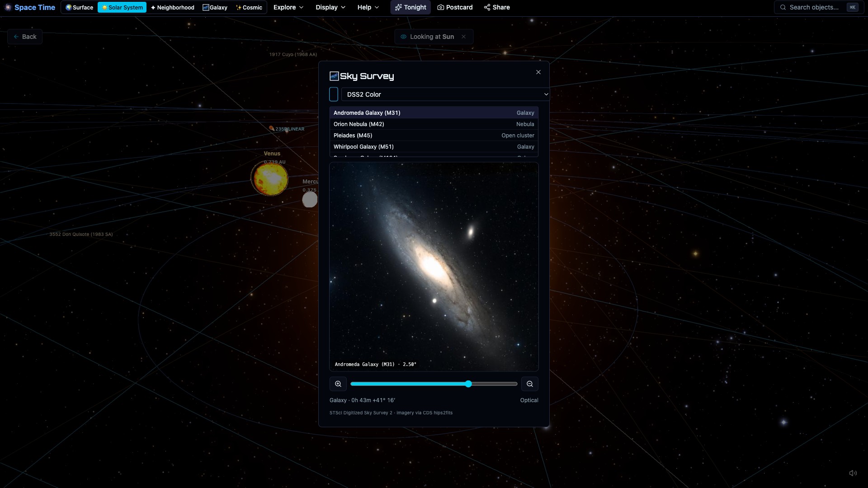The image size is (868, 488).
Task: Focus the Search objects field
Action: click(x=818, y=7)
